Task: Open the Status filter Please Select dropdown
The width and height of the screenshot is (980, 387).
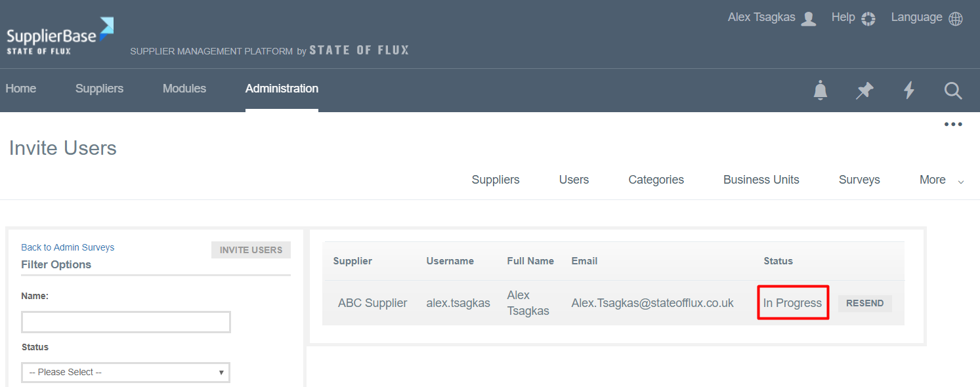Action: point(125,372)
